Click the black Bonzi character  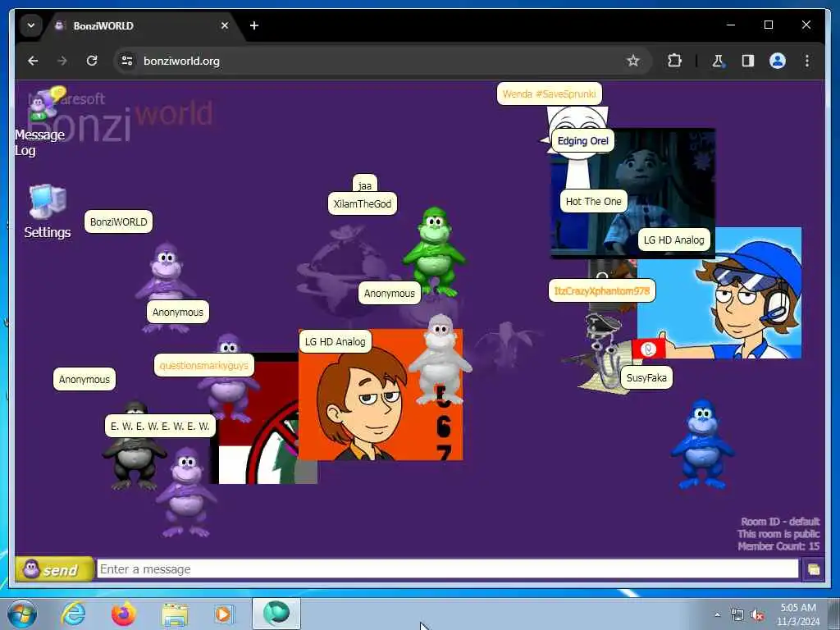[133, 459]
